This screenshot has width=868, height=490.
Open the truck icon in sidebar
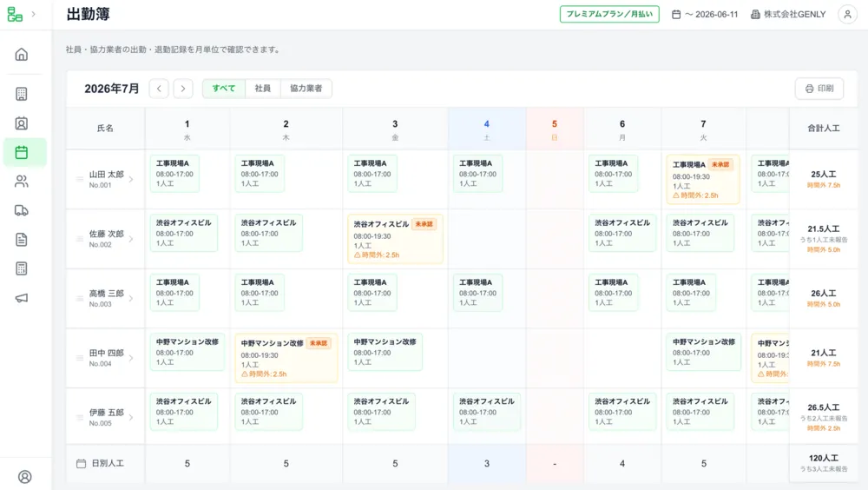22,210
